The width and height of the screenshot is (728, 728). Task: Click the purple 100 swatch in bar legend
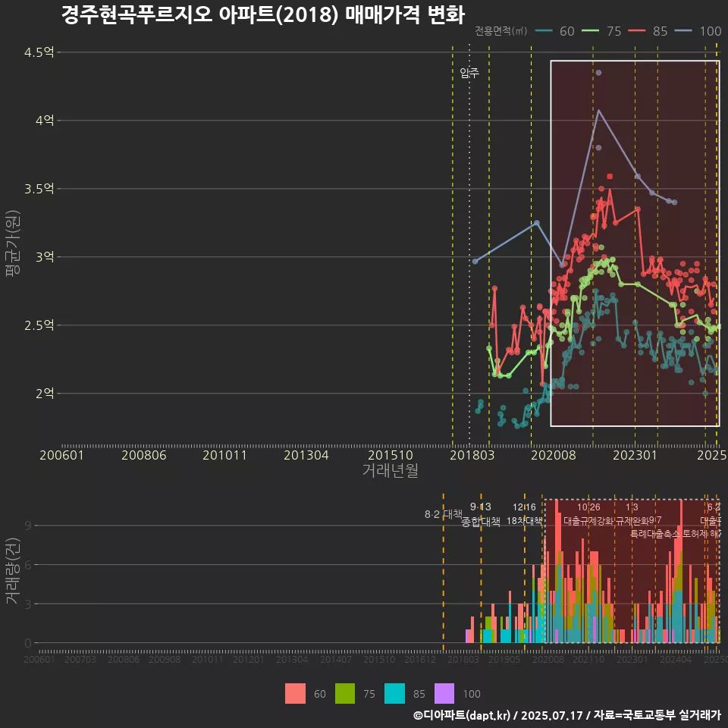(x=444, y=693)
